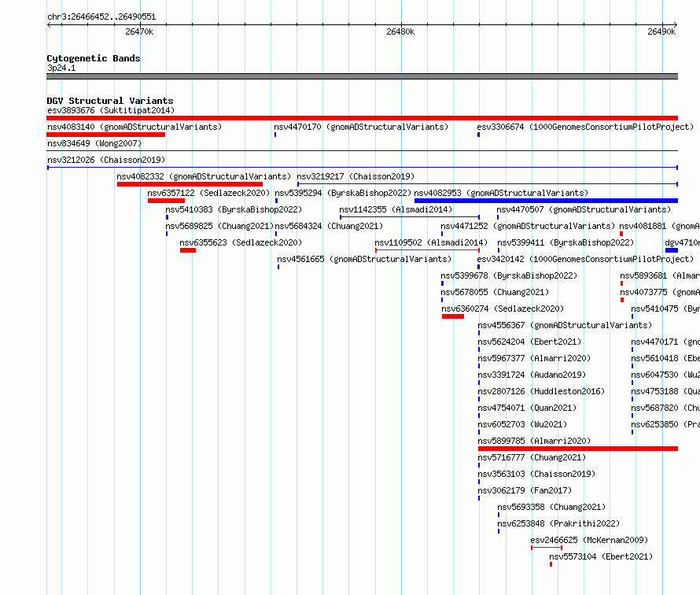Click nsv6360274 (Sedlazeck2020) label
This screenshot has height=595, width=700.
click(x=503, y=309)
